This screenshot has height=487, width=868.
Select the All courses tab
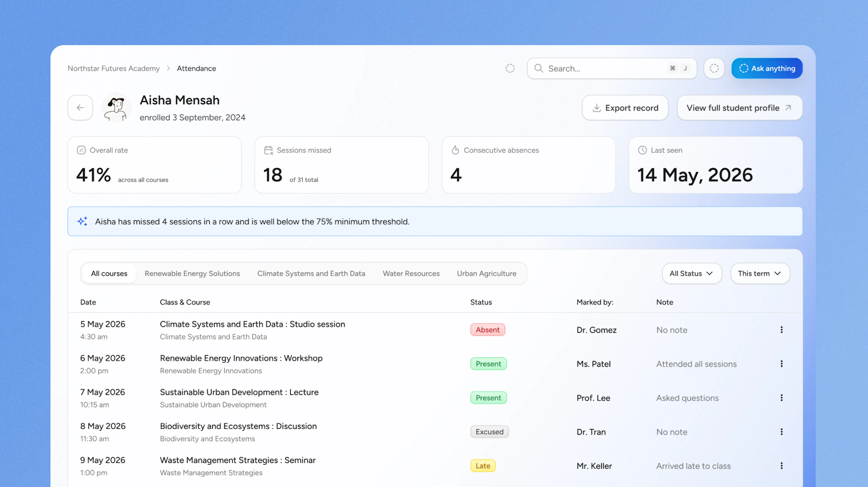pos(109,273)
